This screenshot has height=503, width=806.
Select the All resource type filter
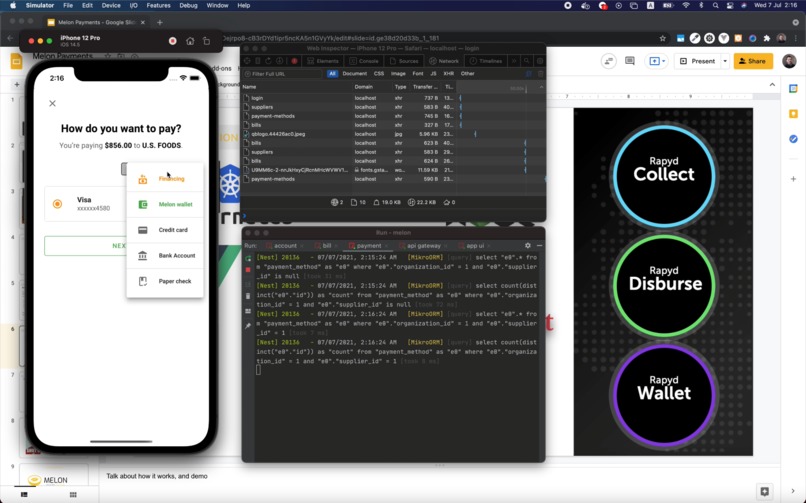(332, 74)
